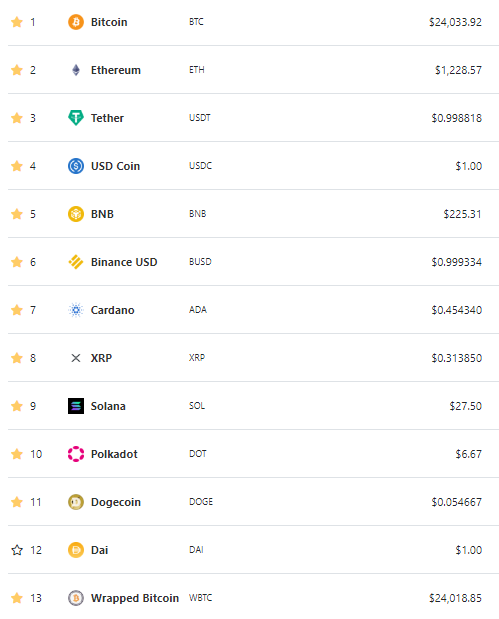The image size is (499, 619).
Task: Open the Ethereum coin page
Action: point(116,70)
